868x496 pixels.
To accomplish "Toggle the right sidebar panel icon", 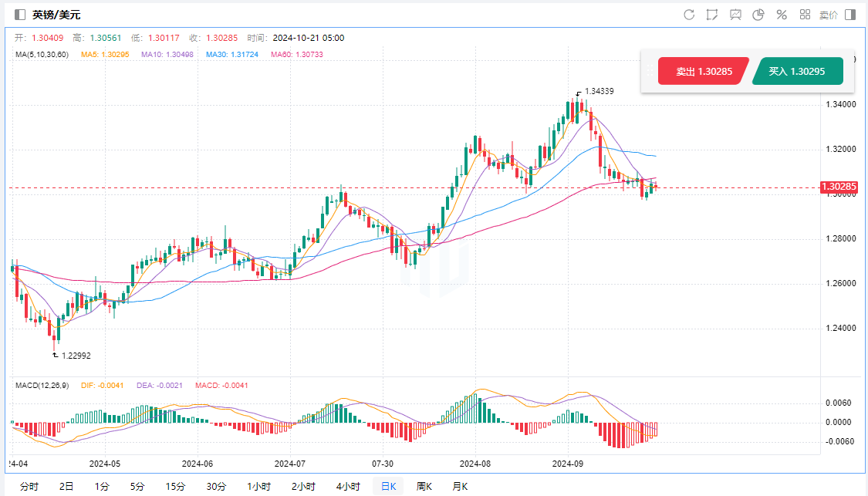I will 850,15.
